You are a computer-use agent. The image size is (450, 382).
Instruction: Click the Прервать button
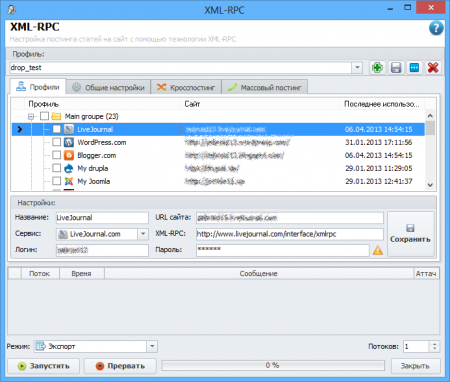point(120,366)
